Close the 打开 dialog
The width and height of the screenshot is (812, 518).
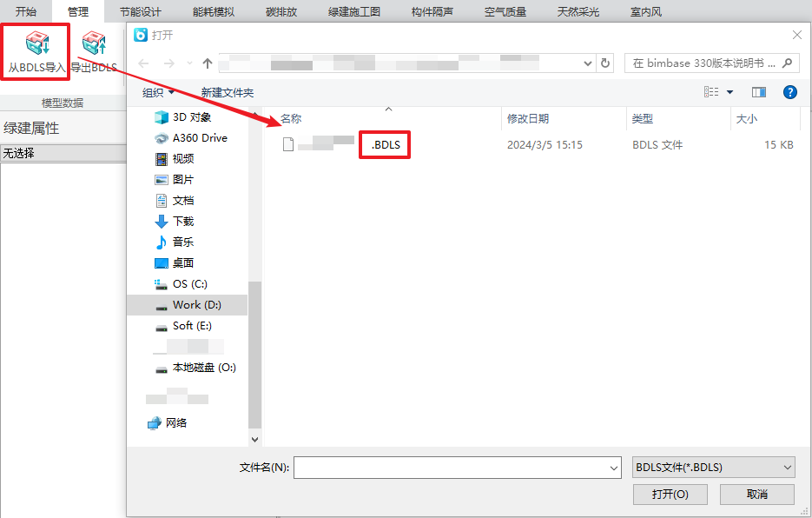[x=797, y=35]
